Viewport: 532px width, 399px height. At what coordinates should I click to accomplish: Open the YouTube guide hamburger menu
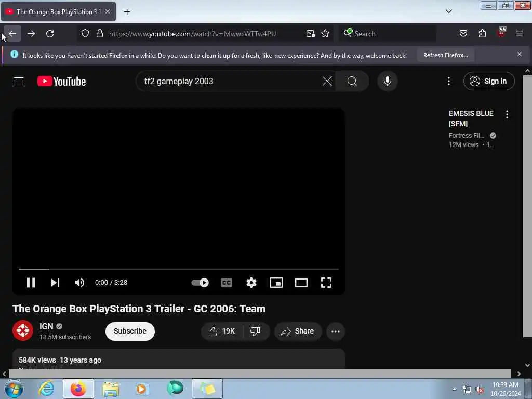tap(19, 81)
